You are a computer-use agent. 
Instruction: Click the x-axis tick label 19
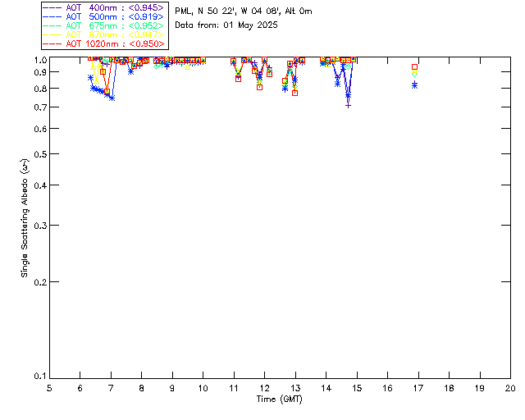[x=480, y=388]
